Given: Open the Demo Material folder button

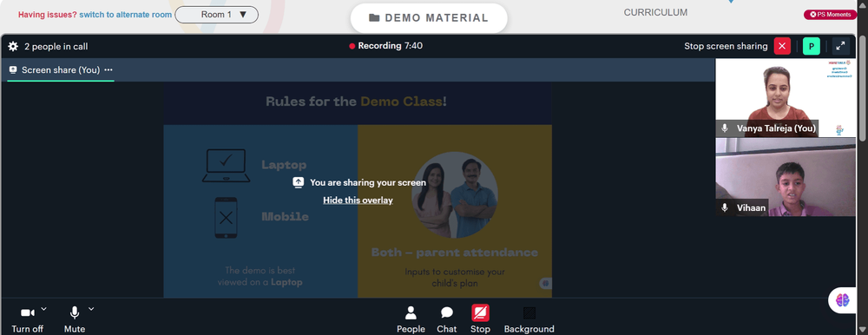Looking at the screenshot, I should click(x=429, y=17).
